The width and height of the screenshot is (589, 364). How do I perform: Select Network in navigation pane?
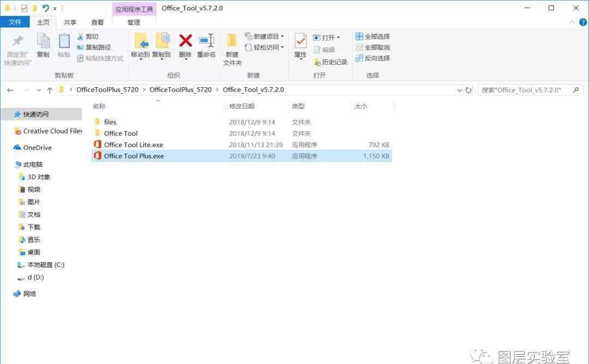coord(25,294)
